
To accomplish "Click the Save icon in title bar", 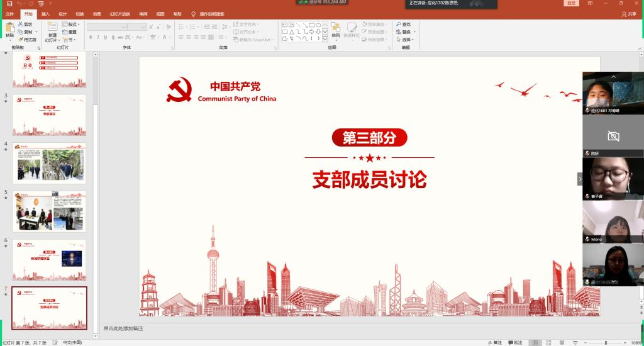I will click(9, 4).
